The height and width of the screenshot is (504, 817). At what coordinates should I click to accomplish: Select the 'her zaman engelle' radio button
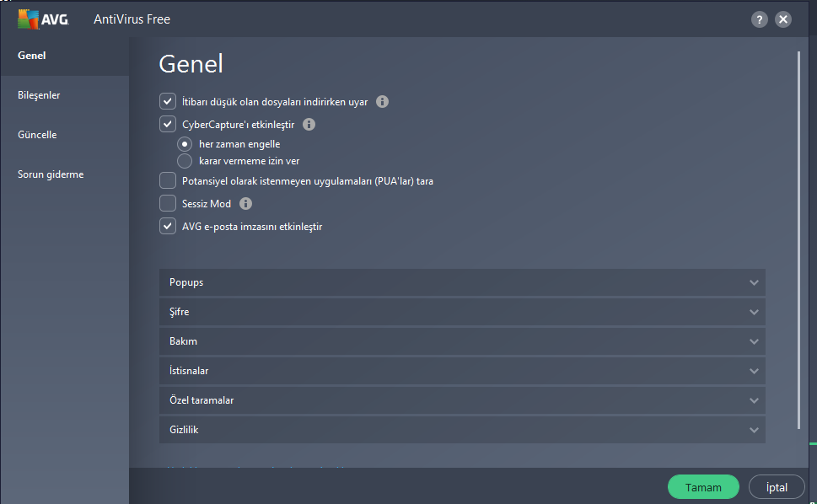tap(185, 144)
